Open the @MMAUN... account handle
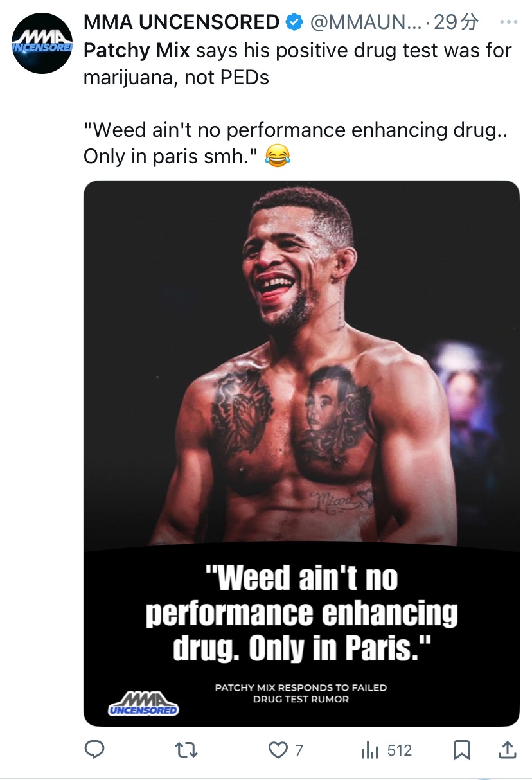532x780 pixels. click(365, 22)
